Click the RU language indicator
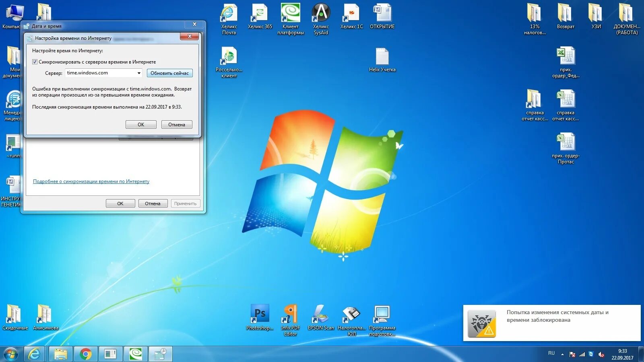The height and width of the screenshot is (362, 644). tap(551, 353)
